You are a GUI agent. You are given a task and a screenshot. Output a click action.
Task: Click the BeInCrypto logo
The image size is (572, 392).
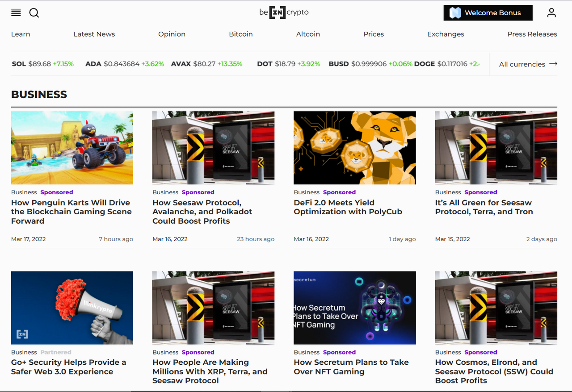pos(284,13)
